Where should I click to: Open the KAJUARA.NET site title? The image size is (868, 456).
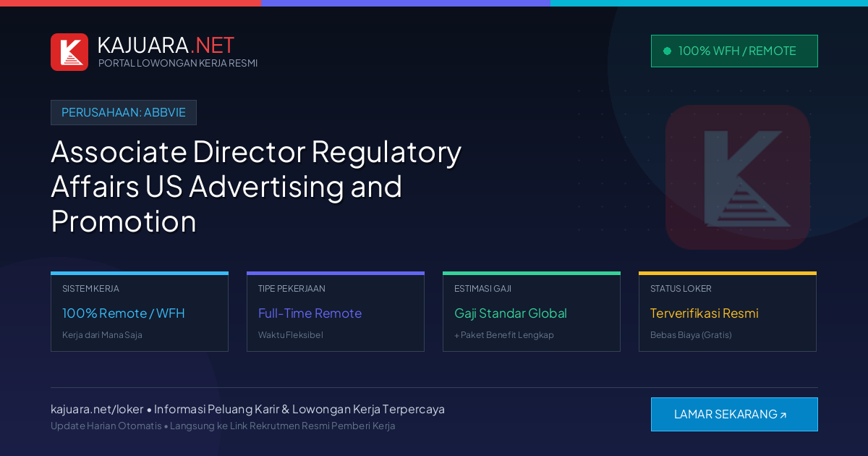(x=166, y=45)
